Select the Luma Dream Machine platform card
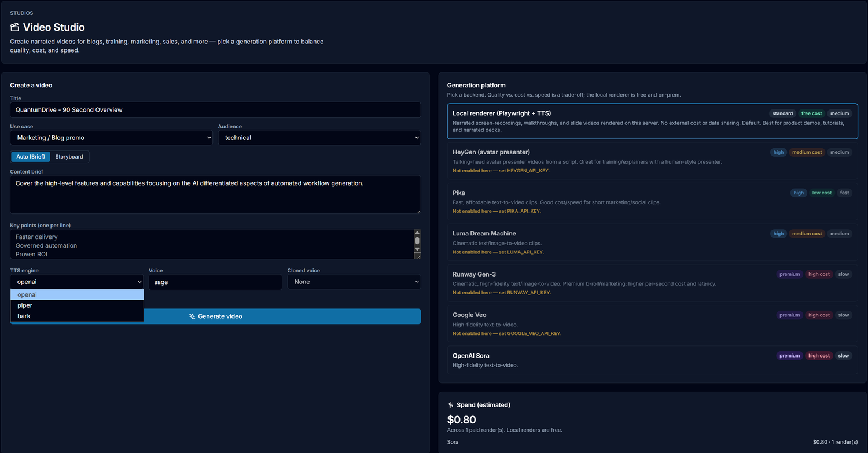The width and height of the screenshot is (868, 453). click(x=652, y=242)
